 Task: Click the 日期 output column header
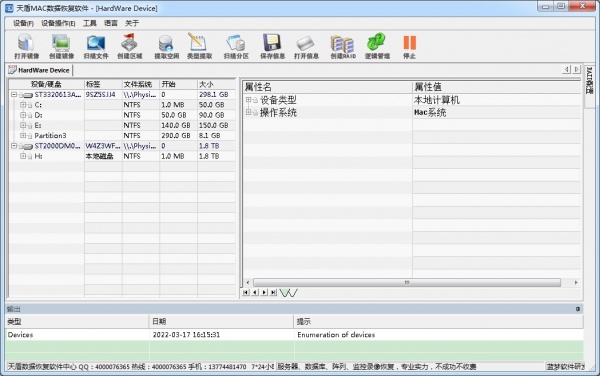(x=221, y=321)
